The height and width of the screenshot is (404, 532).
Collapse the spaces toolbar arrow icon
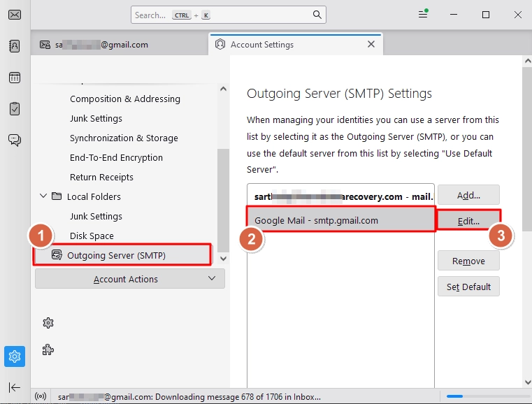click(15, 387)
